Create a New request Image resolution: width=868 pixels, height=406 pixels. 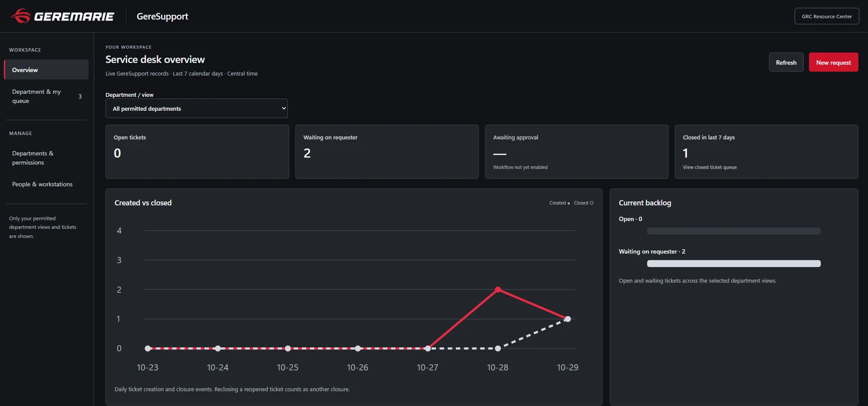[833, 62]
